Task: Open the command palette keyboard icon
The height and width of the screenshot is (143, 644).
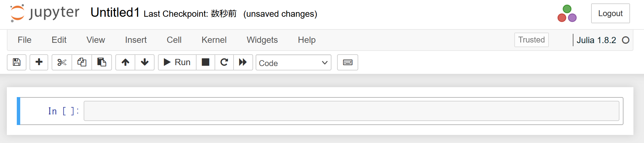Action: [x=348, y=62]
